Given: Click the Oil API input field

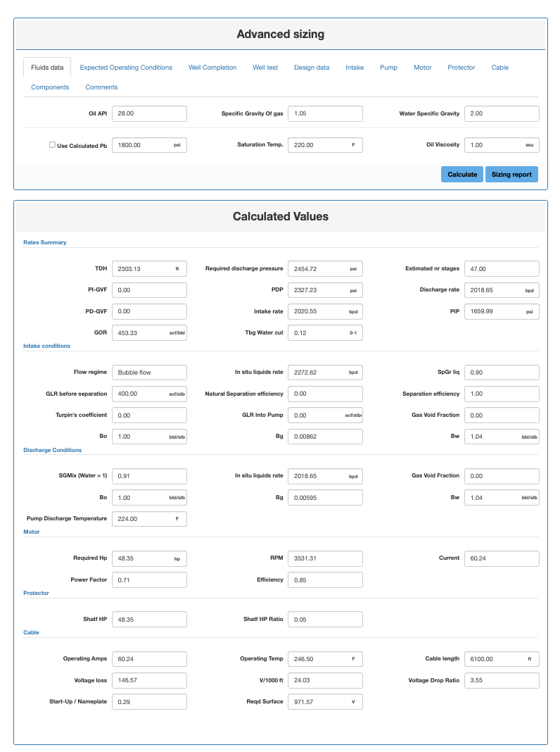Looking at the screenshot, I should coord(149,113).
